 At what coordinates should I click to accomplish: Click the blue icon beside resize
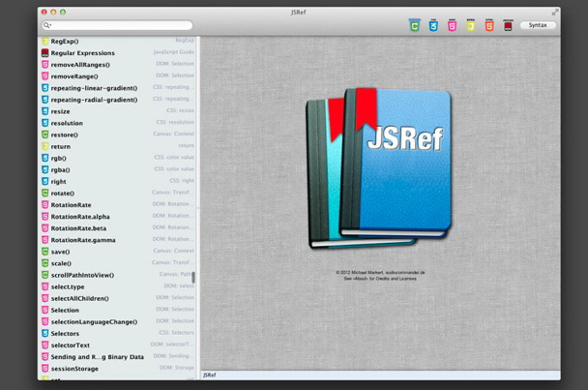tap(45, 111)
